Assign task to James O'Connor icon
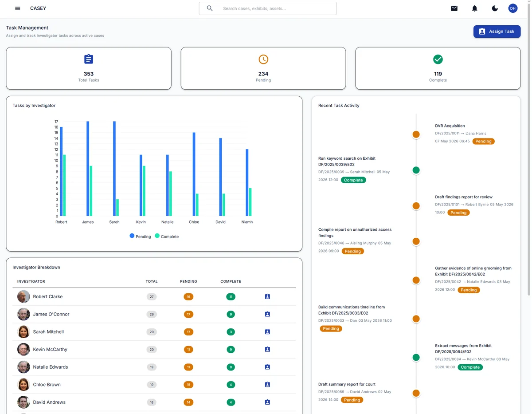The image size is (532, 414). tap(267, 314)
